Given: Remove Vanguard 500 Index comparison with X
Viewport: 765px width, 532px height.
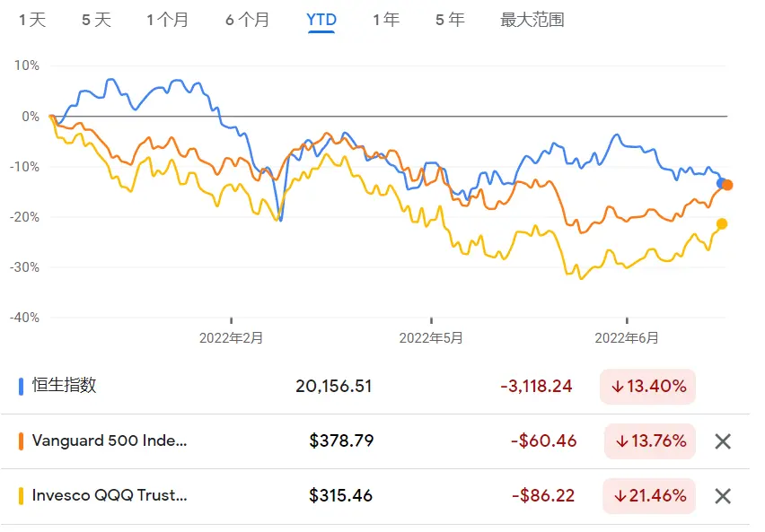Looking at the screenshot, I should tap(723, 441).
